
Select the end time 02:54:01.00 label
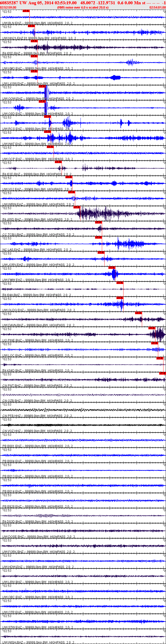click(157, 8)
